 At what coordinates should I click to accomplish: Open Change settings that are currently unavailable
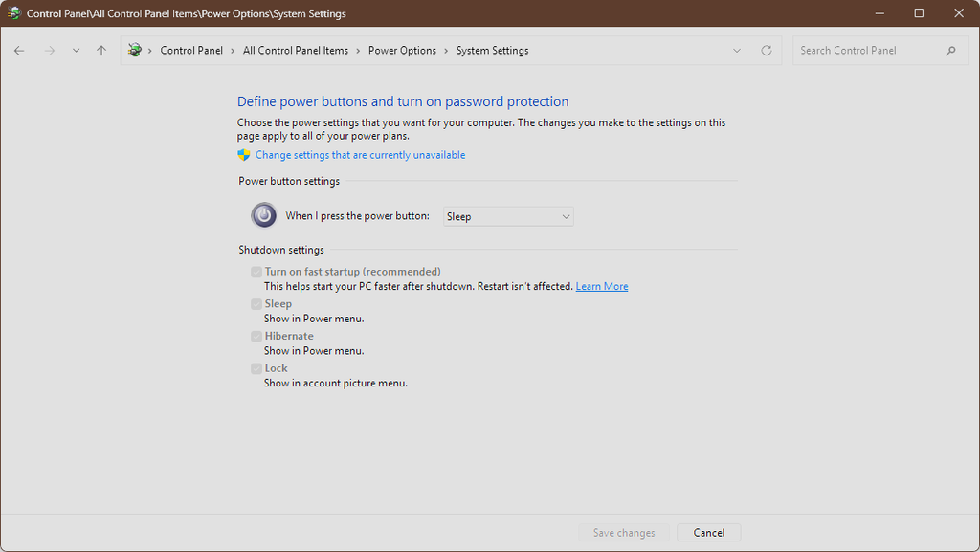click(x=360, y=155)
